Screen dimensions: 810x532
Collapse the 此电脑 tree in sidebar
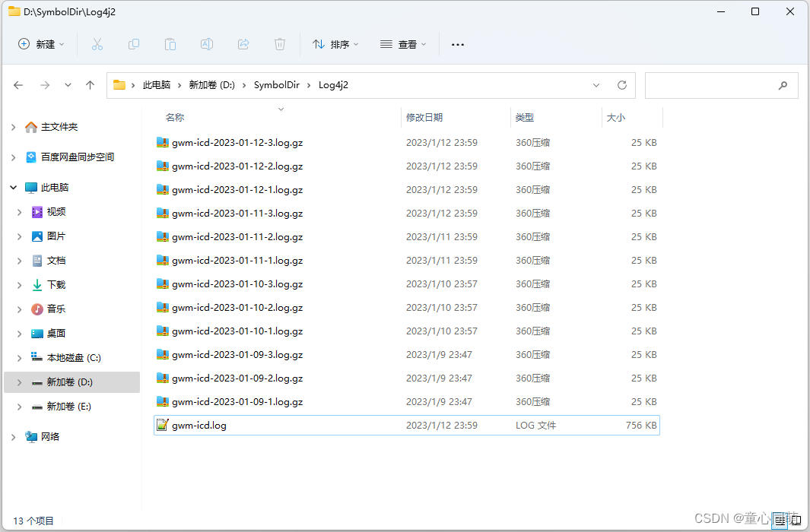pos(13,187)
